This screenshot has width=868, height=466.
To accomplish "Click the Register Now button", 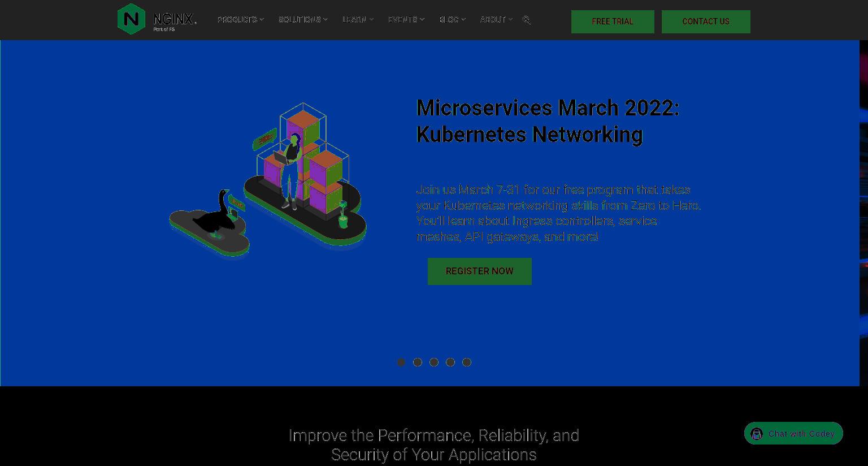I will pos(479,271).
